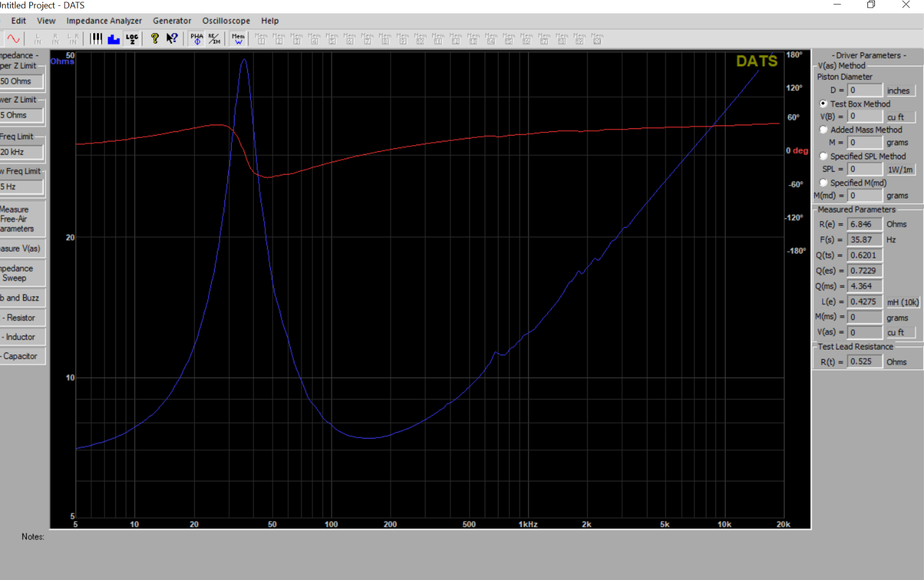Click the Mem W memory write icon
Image resolution: width=924 pixels, height=580 pixels.
click(239, 39)
